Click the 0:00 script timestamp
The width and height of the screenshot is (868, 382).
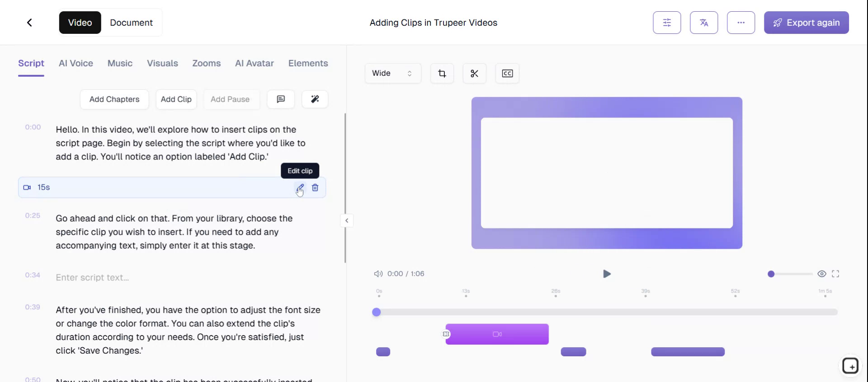tap(33, 127)
